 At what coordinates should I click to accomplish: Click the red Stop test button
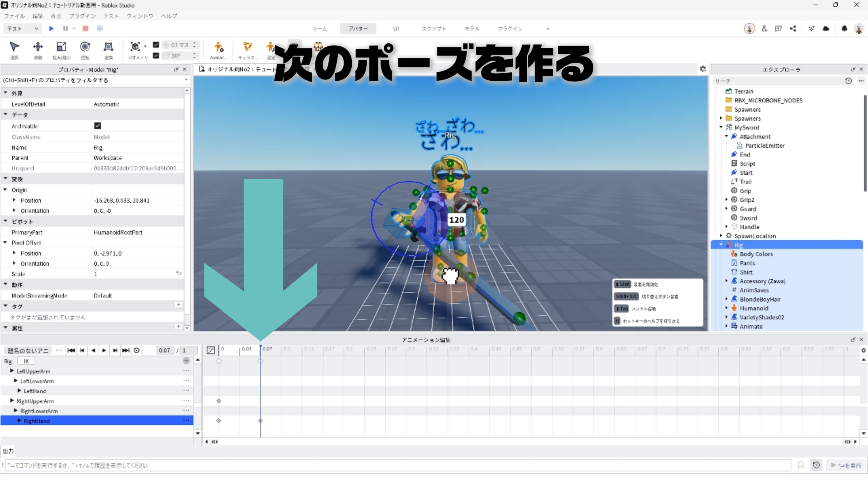pos(85,28)
